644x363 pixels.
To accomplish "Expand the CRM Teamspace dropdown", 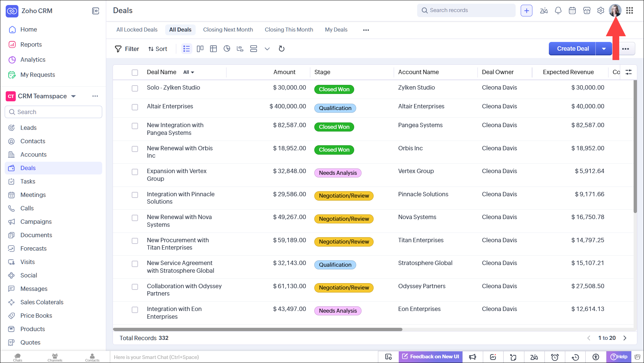I will pos(73,96).
